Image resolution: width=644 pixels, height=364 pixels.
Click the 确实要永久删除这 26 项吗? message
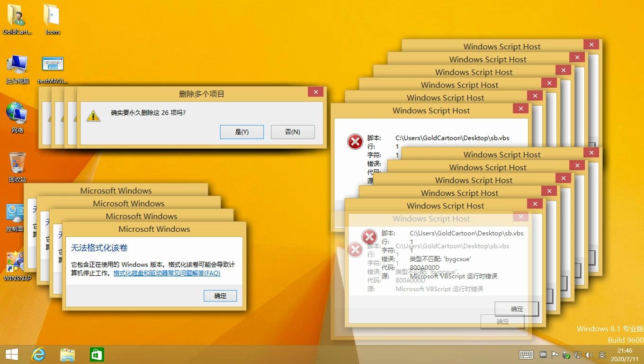[148, 113]
